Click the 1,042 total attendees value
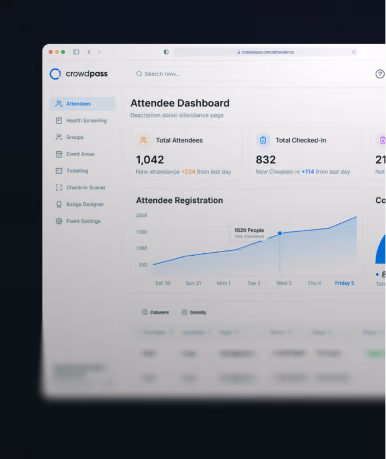The image size is (386, 459). [150, 160]
